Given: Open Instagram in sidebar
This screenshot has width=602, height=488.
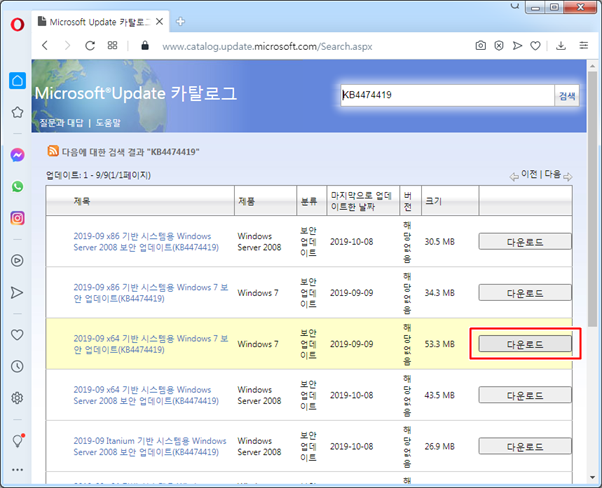Looking at the screenshot, I should click(17, 218).
